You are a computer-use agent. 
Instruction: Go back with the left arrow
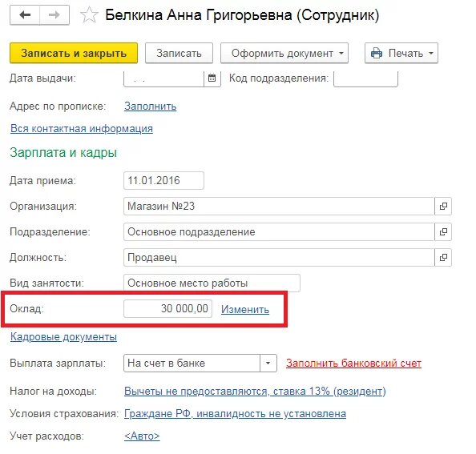coord(25,15)
